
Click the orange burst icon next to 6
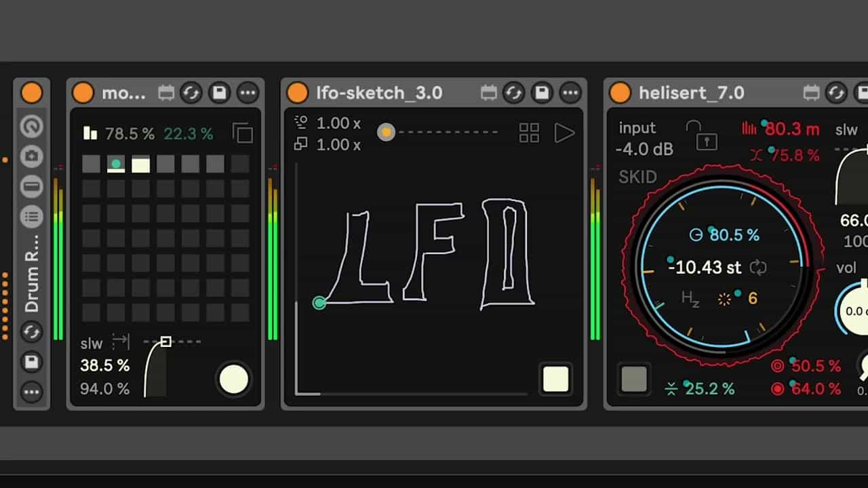[724, 298]
